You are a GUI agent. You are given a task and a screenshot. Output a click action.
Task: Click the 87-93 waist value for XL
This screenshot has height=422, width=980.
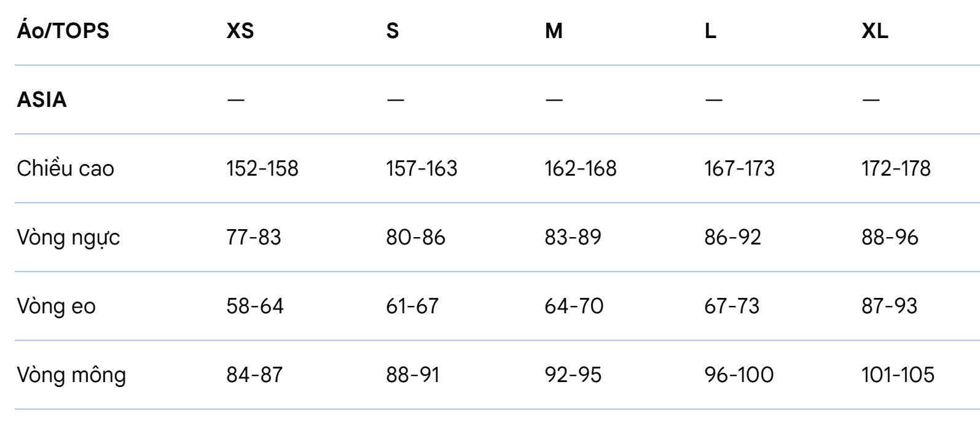click(890, 306)
